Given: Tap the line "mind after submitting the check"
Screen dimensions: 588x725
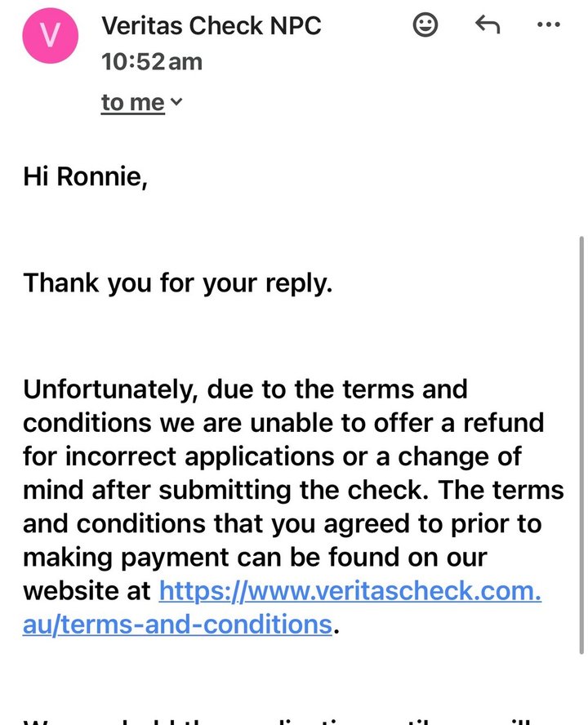Looking at the screenshot, I should click(x=225, y=490).
